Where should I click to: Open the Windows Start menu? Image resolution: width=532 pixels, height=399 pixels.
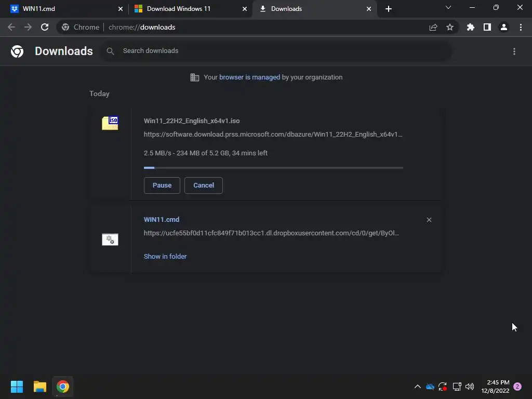point(17,387)
